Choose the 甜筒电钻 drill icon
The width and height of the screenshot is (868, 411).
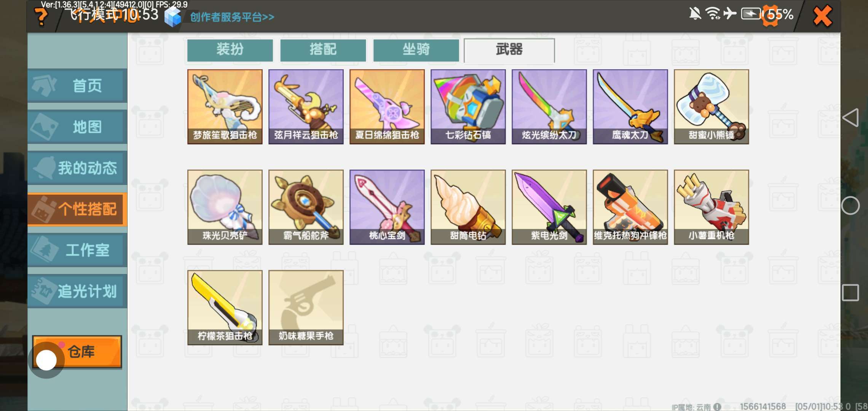468,207
